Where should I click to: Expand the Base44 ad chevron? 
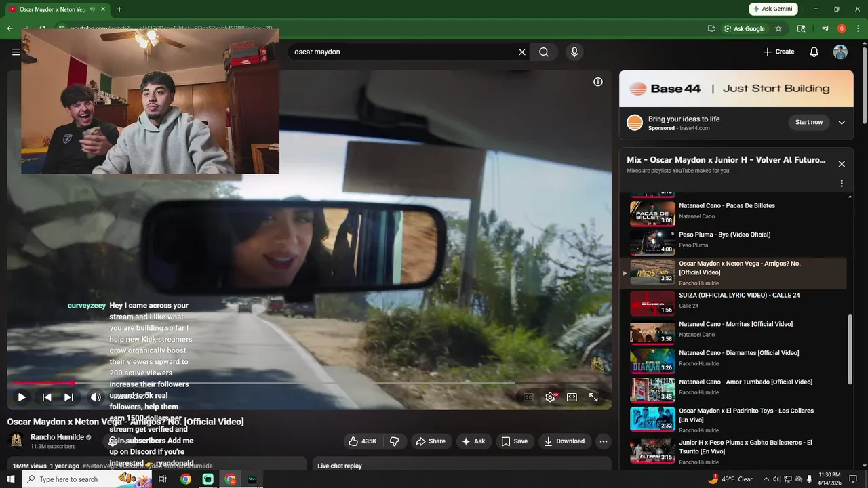coord(842,123)
